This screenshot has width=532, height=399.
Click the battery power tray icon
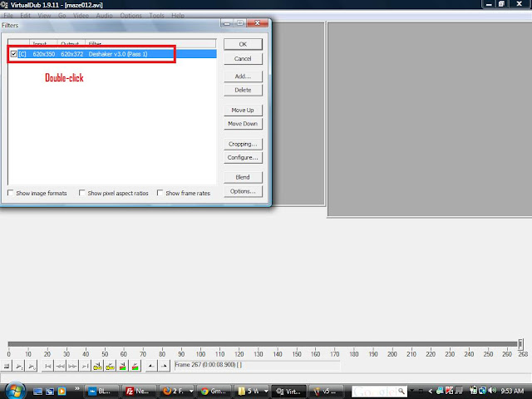[473, 391]
